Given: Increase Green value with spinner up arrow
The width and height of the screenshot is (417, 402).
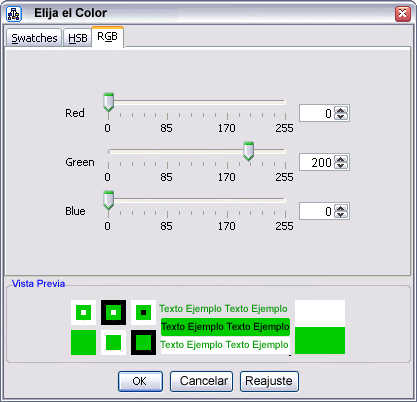Looking at the screenshot, I should (340, 159).
